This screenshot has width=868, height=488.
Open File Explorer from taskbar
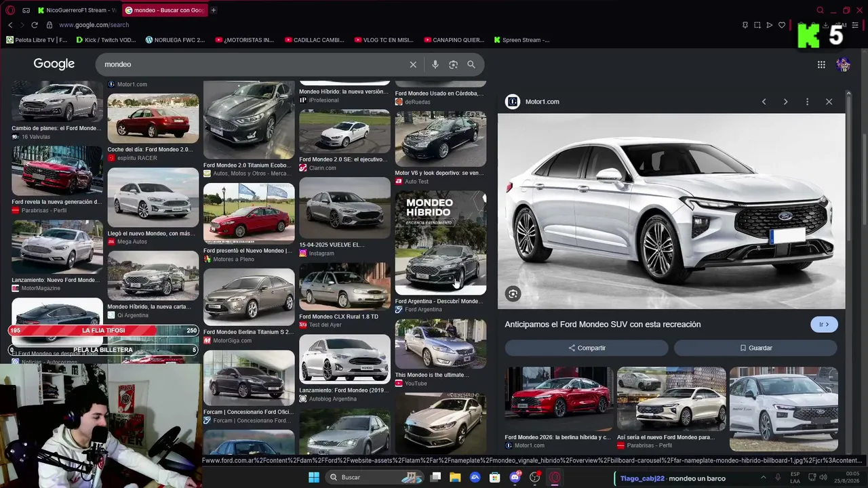(455, 477)
